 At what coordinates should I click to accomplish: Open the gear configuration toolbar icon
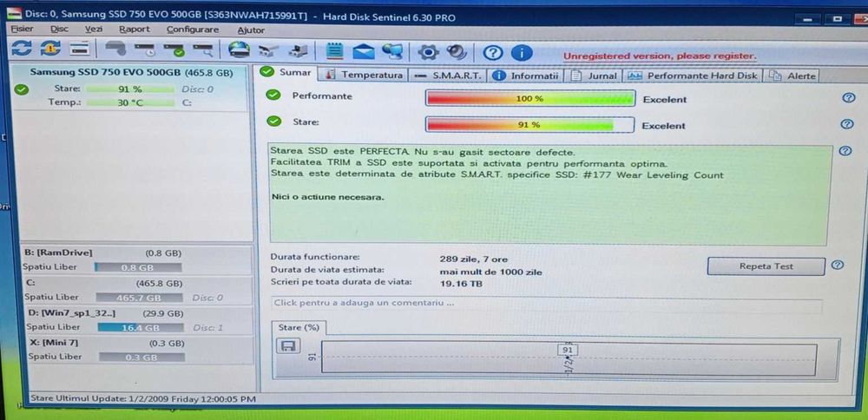coord(428,53)
